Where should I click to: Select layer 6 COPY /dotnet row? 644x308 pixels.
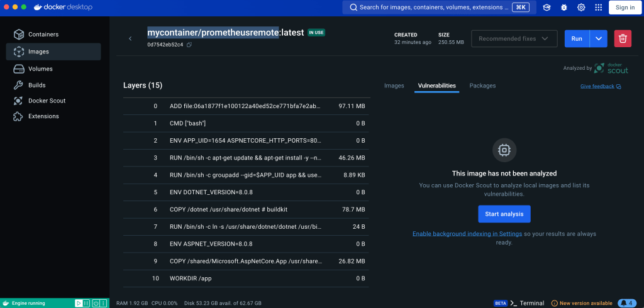point(246,210)
